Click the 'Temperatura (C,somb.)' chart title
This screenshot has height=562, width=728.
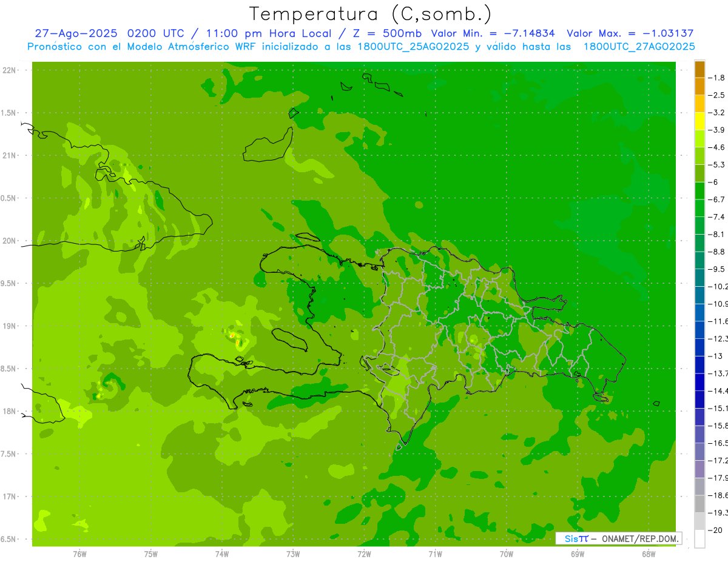pyautogui.click(x=371, y=14)
